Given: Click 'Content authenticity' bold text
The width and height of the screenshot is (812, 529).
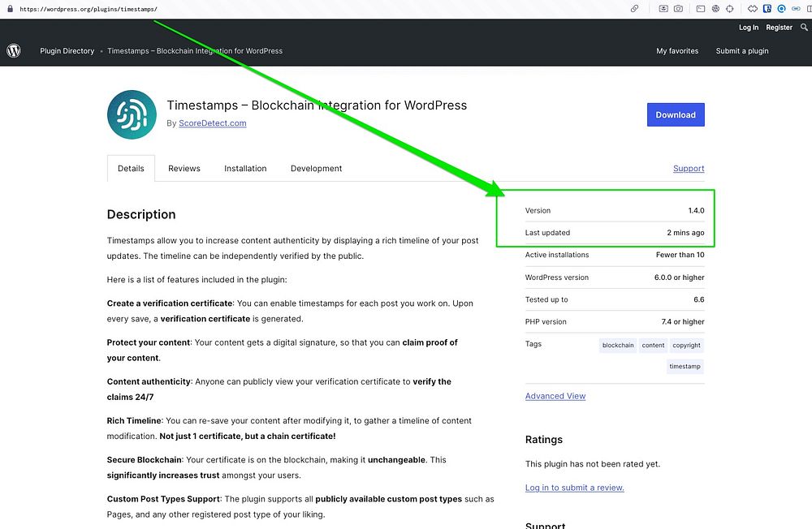Looking at the screenshot, I should (x=149, y=381).
